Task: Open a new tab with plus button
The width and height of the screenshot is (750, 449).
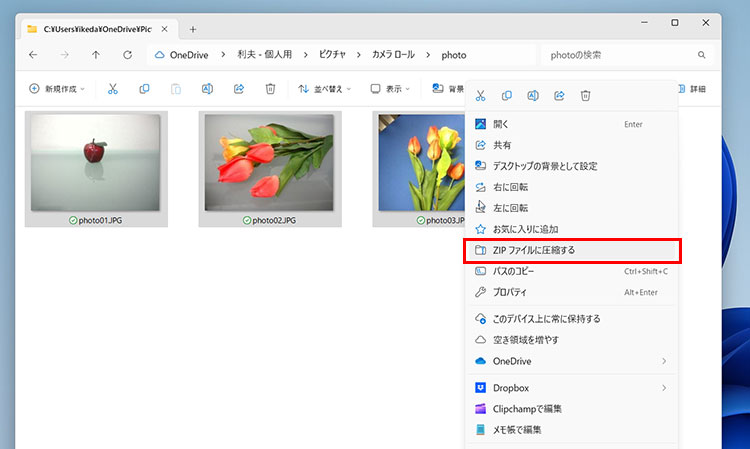Action: [193, 29]
